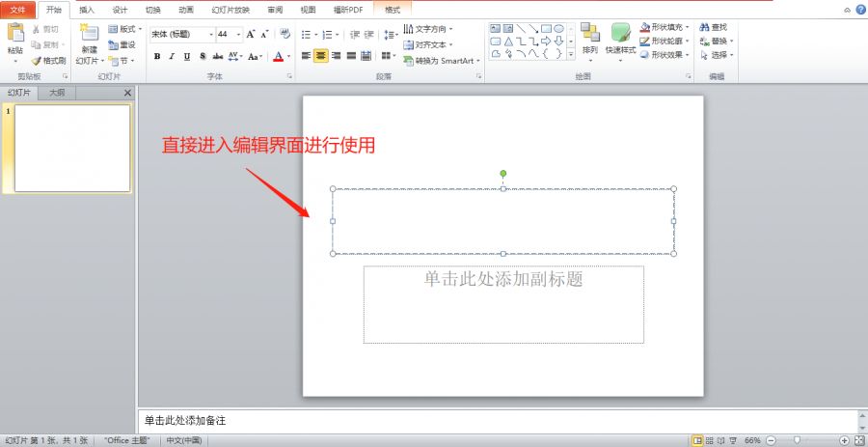Select the oval shape in shapes gallery
The width and height of the screenshot is (868, 447).
pyautogui.click(x=559, y=29)
